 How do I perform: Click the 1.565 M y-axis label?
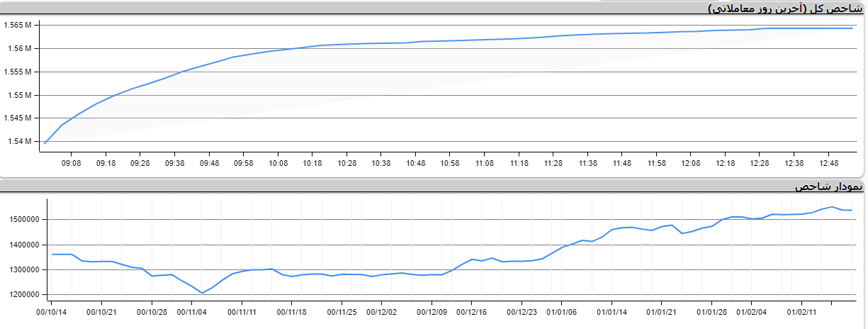pyautogui.click(x=18, y=26)
